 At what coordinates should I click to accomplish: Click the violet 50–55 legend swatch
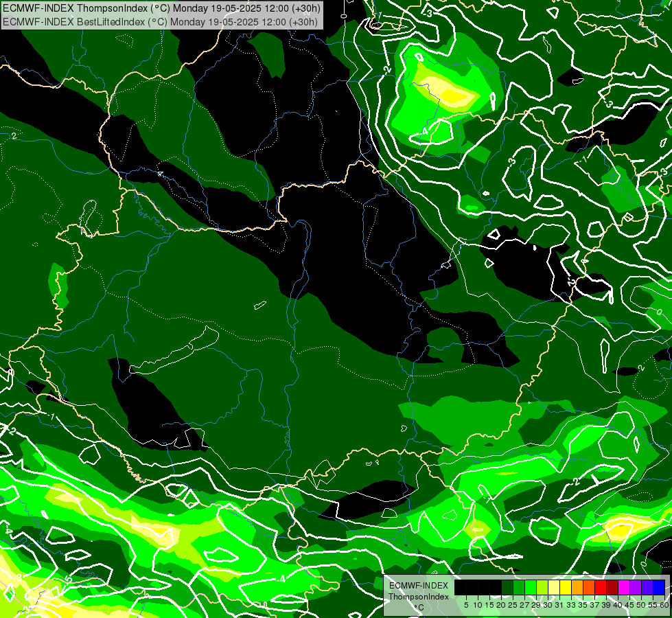click(647, 587)
